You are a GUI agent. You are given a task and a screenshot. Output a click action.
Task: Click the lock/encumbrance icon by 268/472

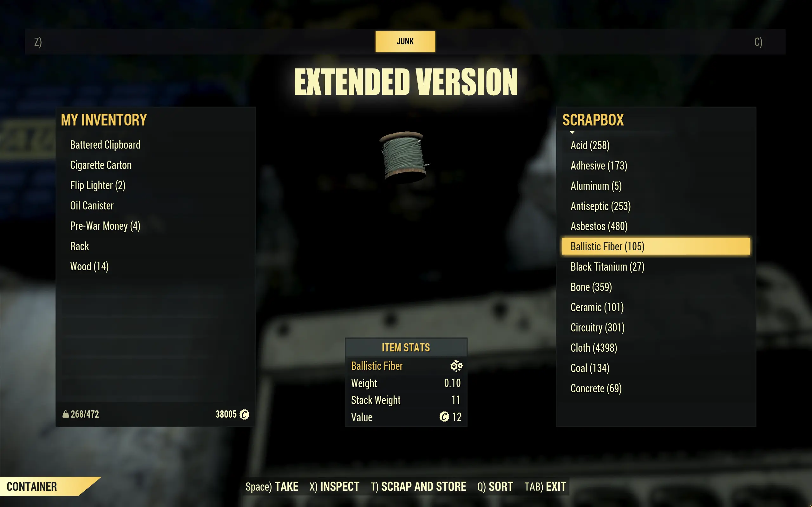point(65,414)
